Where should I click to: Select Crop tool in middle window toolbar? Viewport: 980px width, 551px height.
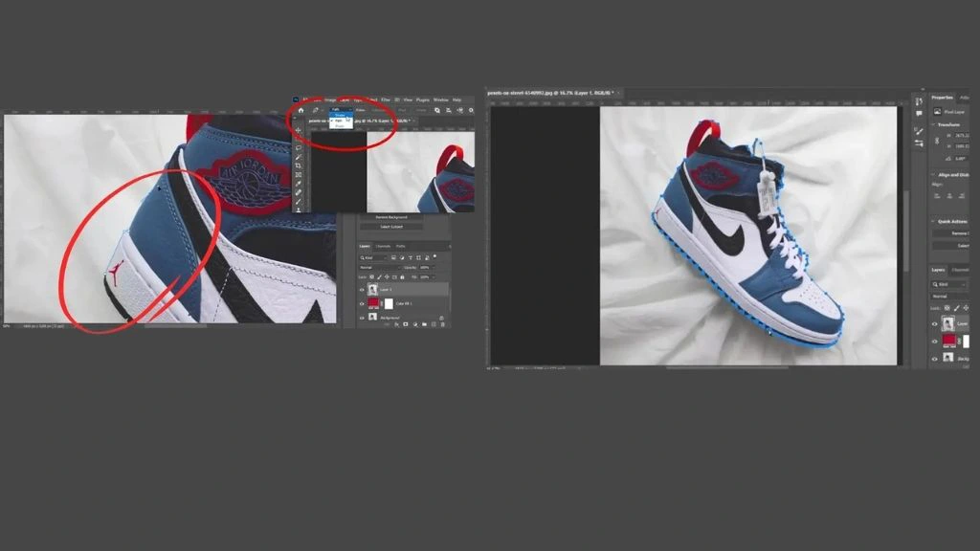click(x=299, y=165)
